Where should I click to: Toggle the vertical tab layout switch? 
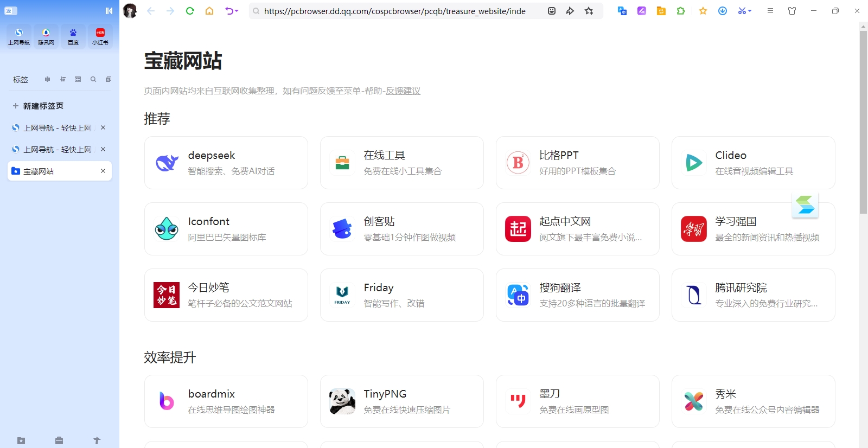coord(11,11)
